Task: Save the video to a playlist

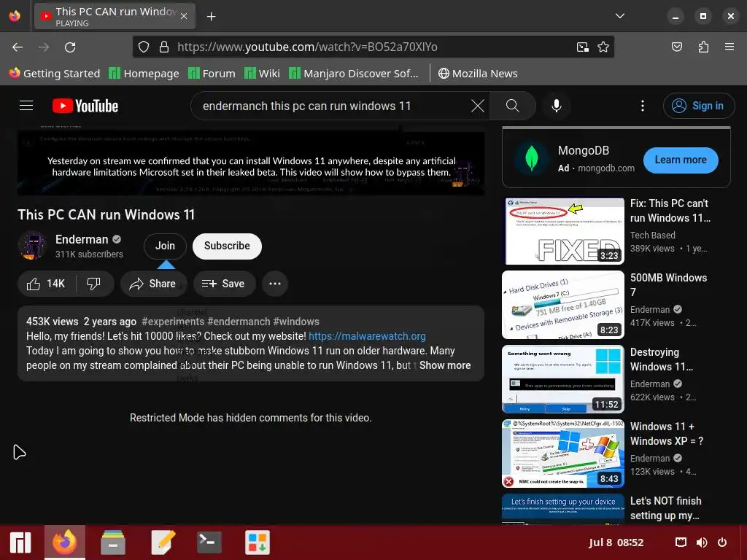Action: coord(224,284)
